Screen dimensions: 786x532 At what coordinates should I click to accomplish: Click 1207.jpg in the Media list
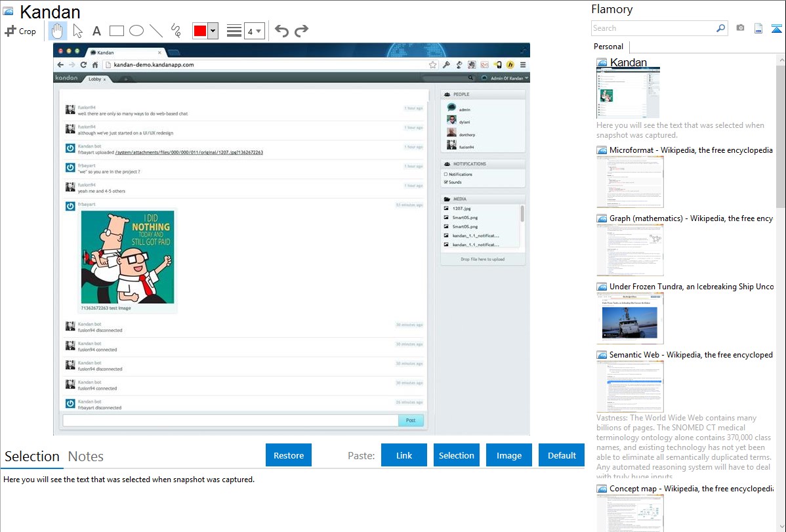point(462,209)
